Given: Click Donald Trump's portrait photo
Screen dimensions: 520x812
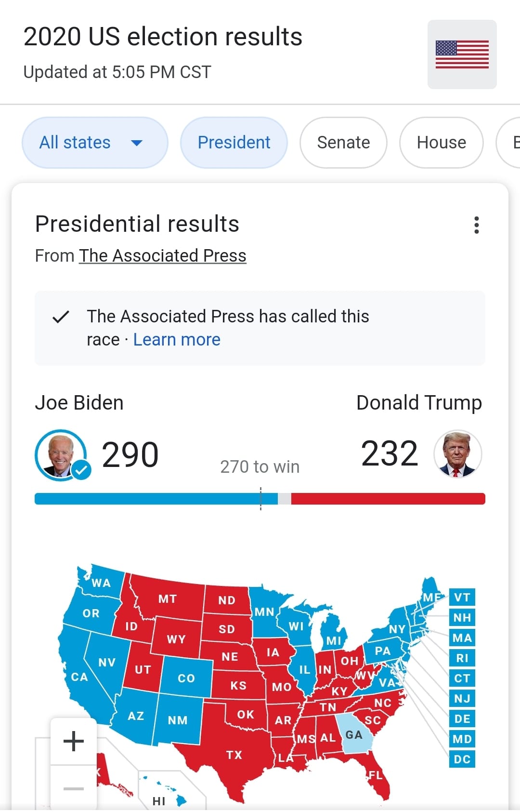Looking at the screenshot, I should coord(457,454).
